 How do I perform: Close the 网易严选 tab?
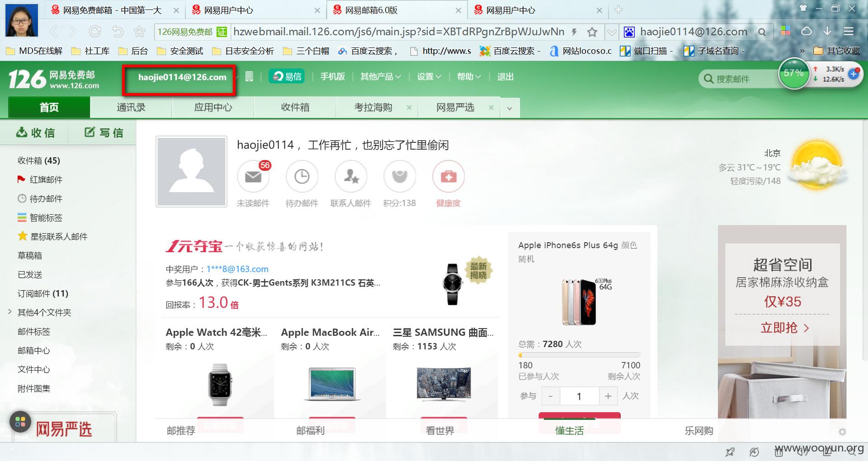point(491,108)
